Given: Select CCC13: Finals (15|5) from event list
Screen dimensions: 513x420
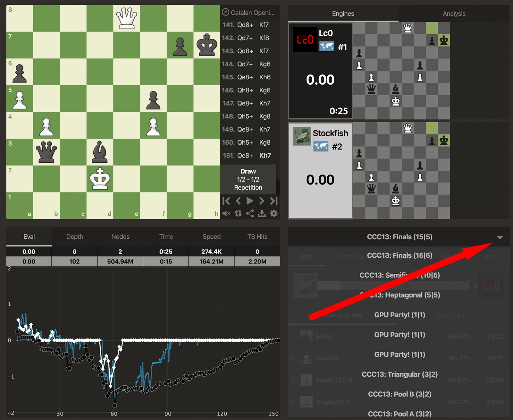Looking at the screenshot, I should (399, 255).
